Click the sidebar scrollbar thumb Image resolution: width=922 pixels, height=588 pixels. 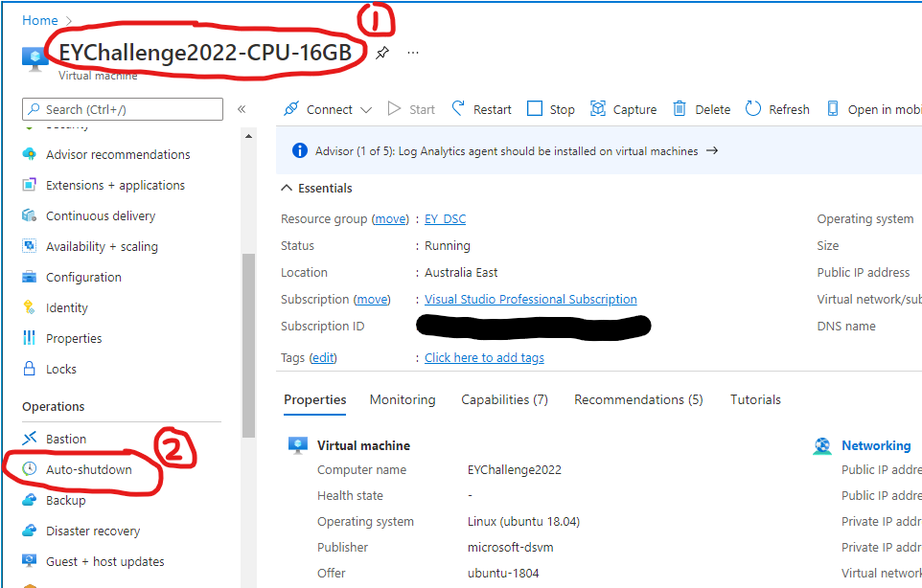click(249, 346)
